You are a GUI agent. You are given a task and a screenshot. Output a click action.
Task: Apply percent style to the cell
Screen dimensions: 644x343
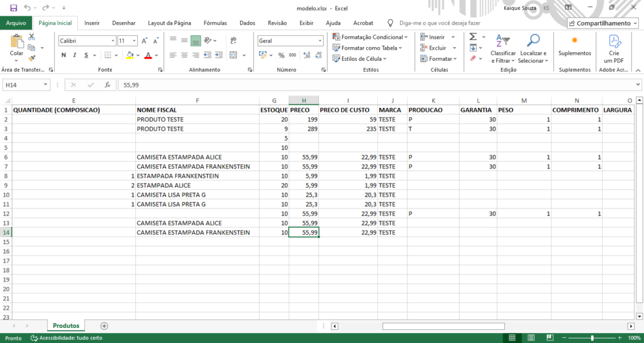[281, 55]
